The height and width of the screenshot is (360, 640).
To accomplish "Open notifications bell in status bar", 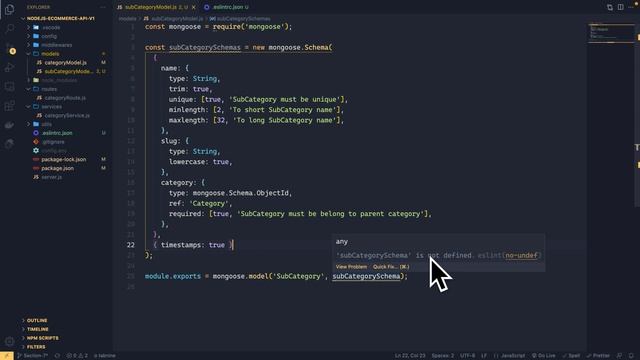I will tap(631, 356).
